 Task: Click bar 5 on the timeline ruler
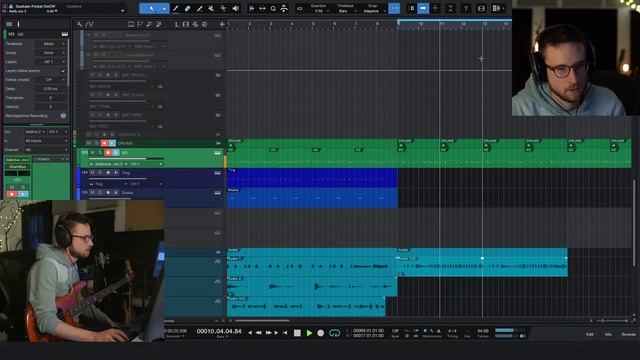point(313,24)
